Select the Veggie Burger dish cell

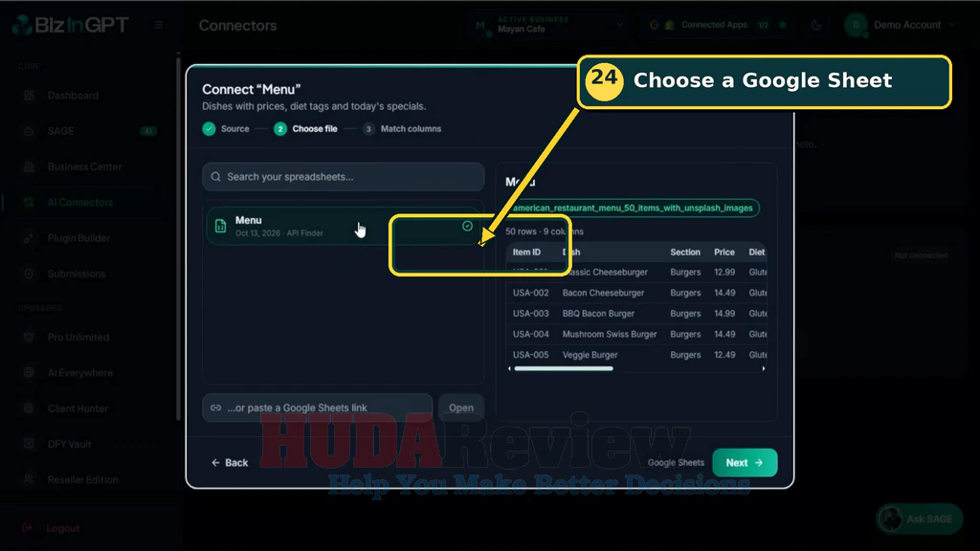pos(590,355)
